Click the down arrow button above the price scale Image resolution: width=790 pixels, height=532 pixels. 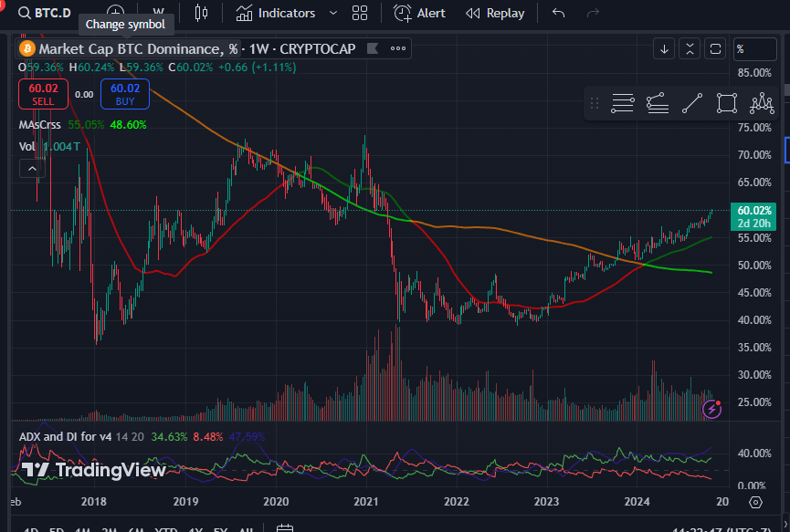point(664,49)
